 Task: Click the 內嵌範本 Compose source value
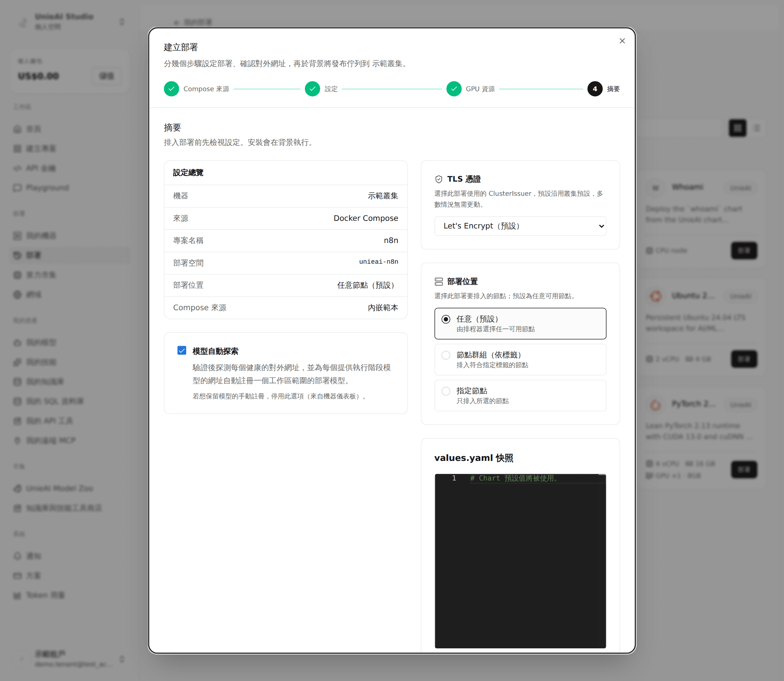383,308
